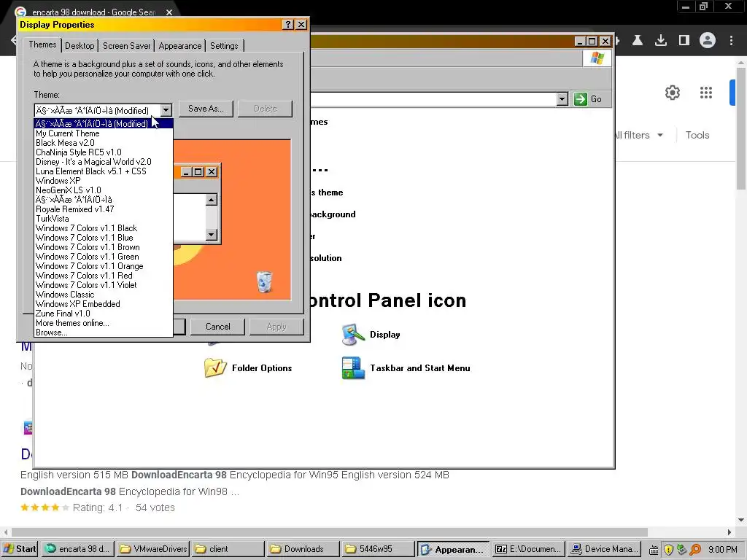Switch to Screen Saver tab

click(x=127, y=46)
